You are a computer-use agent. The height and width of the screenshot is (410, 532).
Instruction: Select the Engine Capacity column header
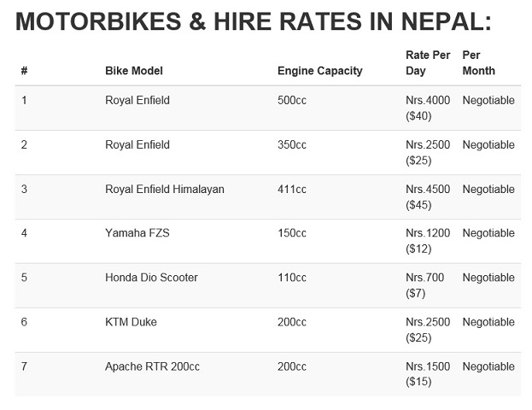pyautogui.click(x=320, y=71)
